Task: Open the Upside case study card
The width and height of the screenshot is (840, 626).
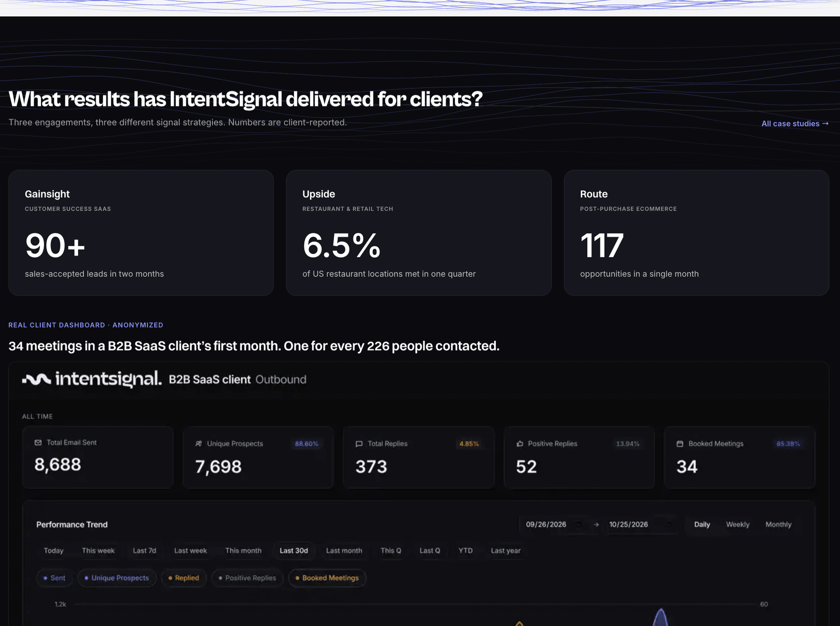Action: pos(418,233)
